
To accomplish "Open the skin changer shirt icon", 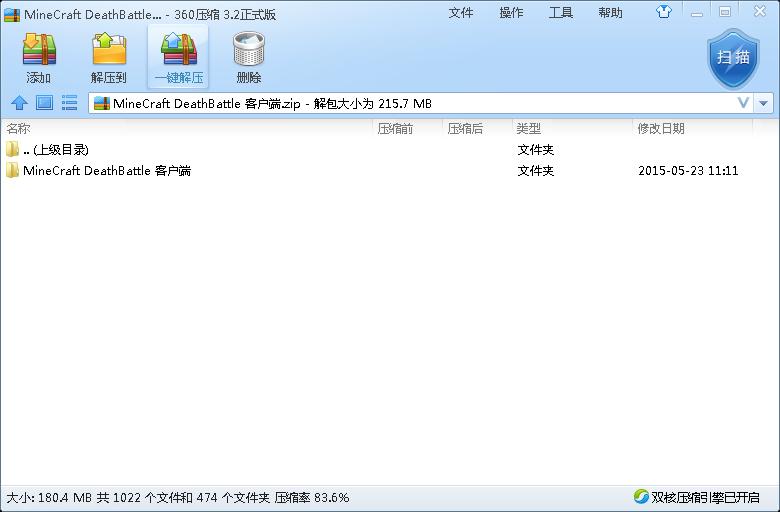I will click(664, 12).
